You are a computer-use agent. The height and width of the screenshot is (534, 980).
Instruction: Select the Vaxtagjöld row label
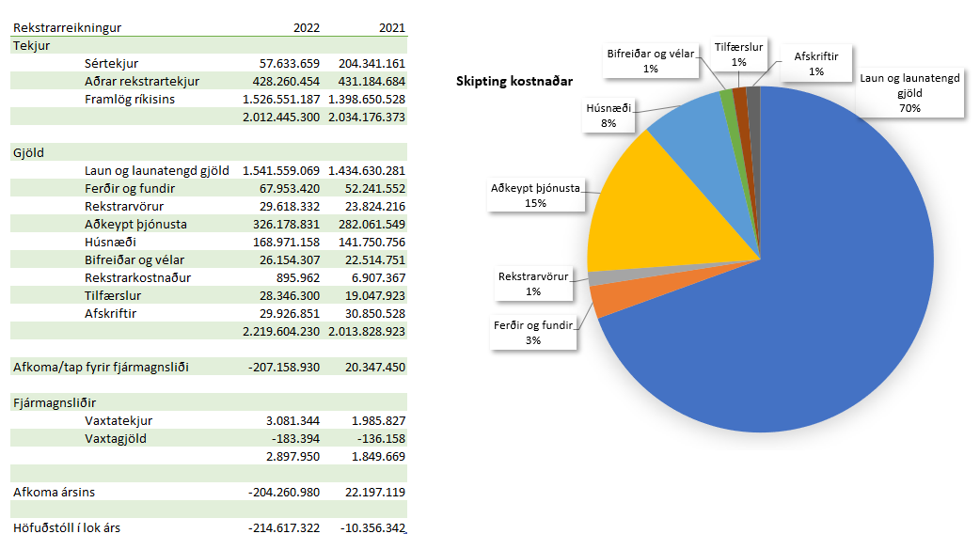click(x=115, y=438)
